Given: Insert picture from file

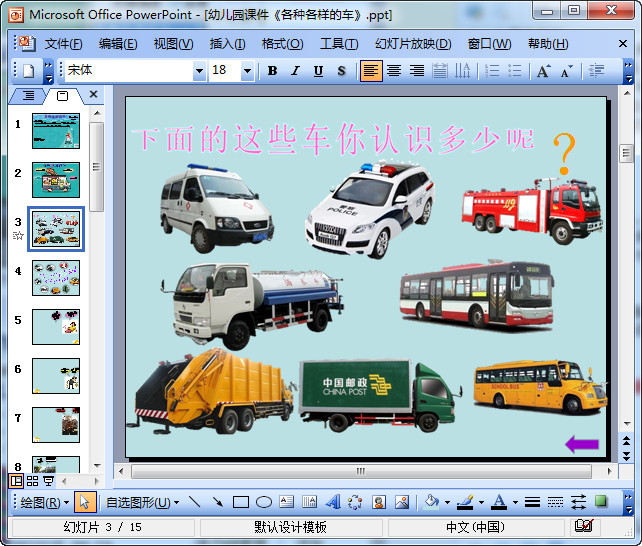Looking at the screenshot, I should point(402,502).
